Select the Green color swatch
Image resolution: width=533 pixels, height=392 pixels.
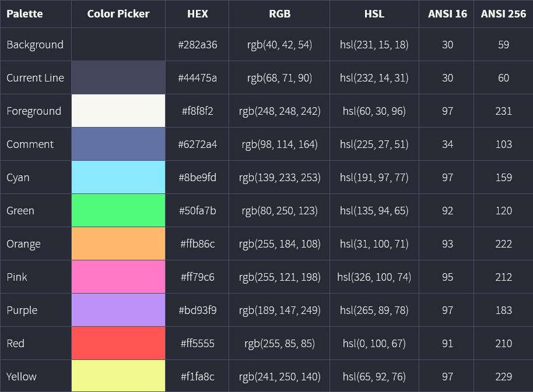[118, 210]
